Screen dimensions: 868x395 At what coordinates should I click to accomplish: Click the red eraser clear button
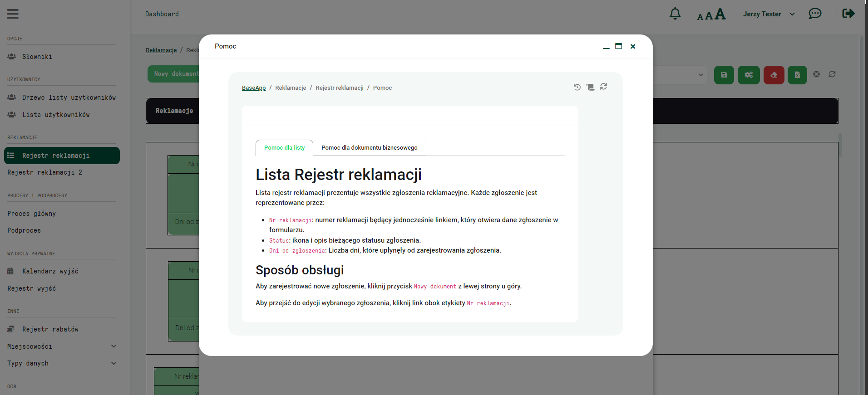pos(774,75)
